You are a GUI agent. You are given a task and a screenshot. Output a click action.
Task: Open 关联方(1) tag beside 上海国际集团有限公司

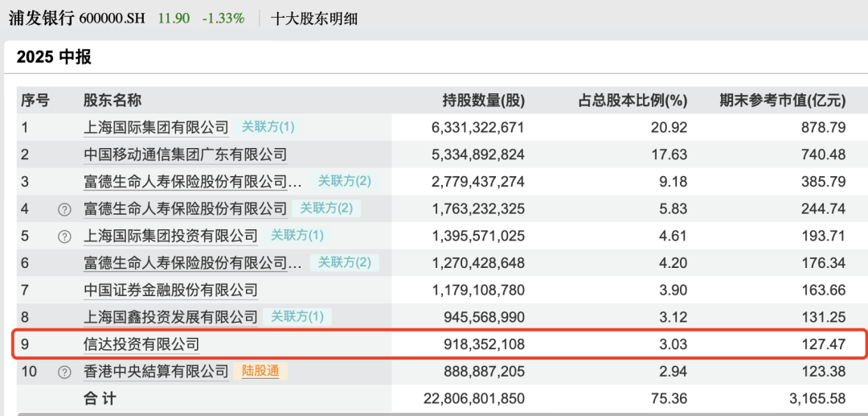[268, 127]
